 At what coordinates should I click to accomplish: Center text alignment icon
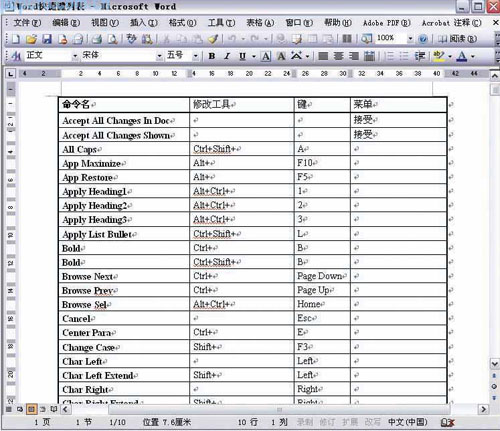tap(338, 56)
